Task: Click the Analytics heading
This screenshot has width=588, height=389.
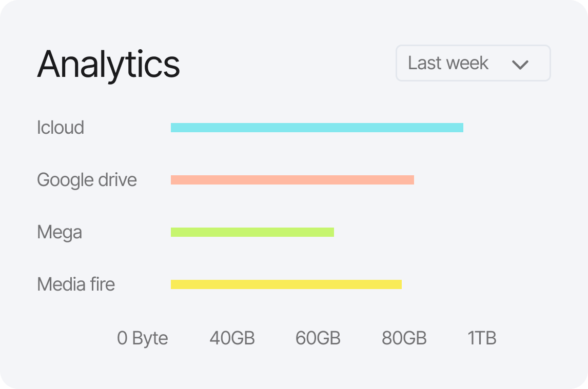Action: [109, 63]
